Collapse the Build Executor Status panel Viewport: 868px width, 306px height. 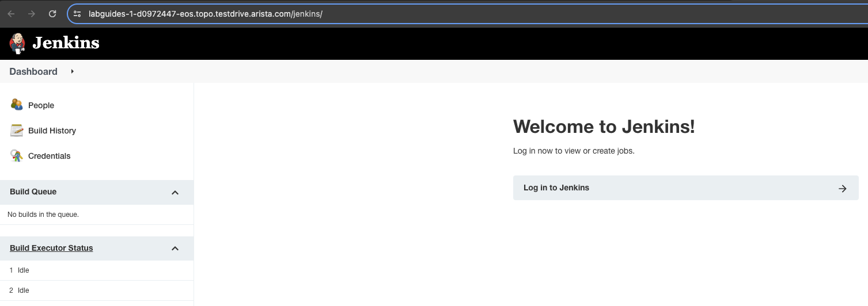175,248
